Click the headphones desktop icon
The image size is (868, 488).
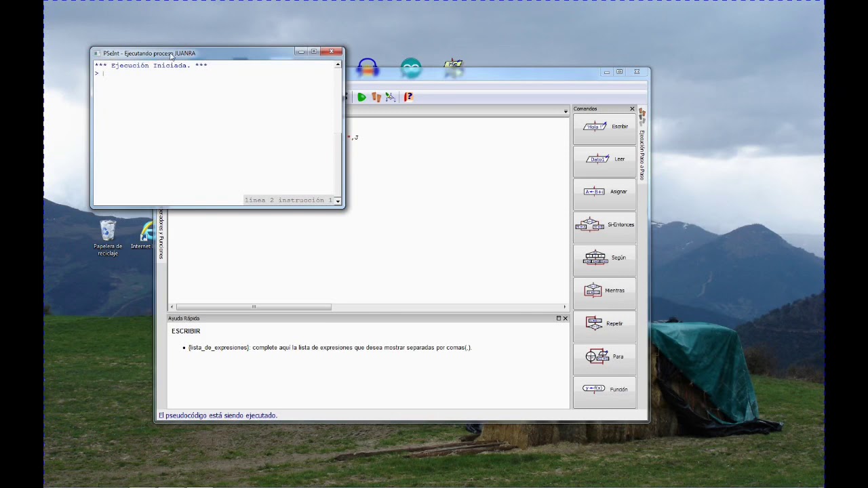click(368, 67)
